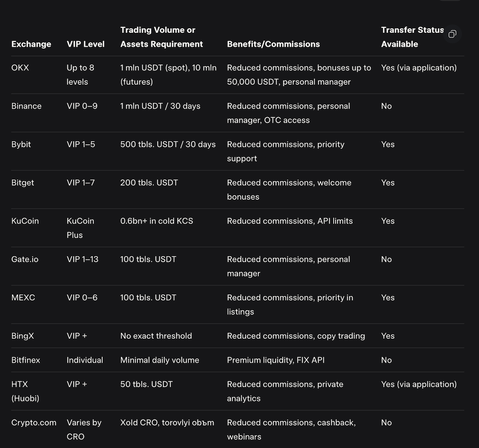
Task: Click 'Up to 8 levels' VIP cell
Action: point(80,75)
